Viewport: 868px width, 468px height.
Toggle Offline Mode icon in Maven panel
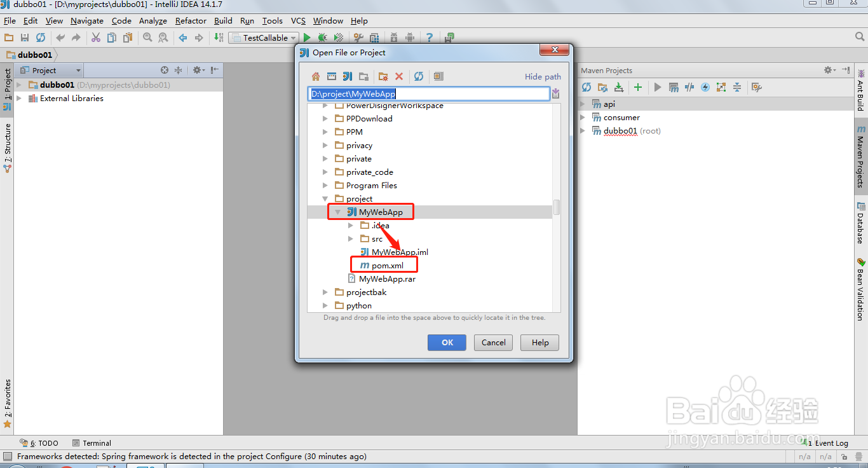(689, 87)
